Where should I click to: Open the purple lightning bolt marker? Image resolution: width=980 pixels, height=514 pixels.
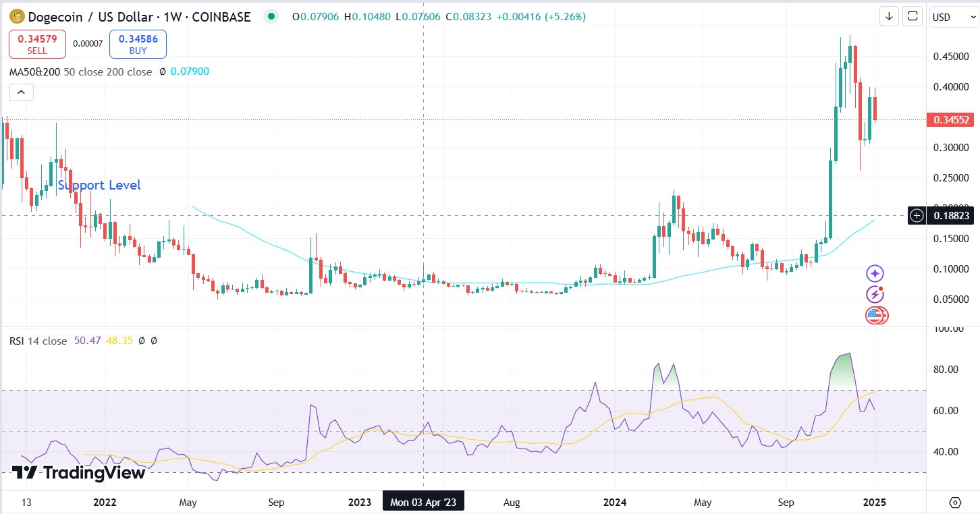(x=875, y=294)
